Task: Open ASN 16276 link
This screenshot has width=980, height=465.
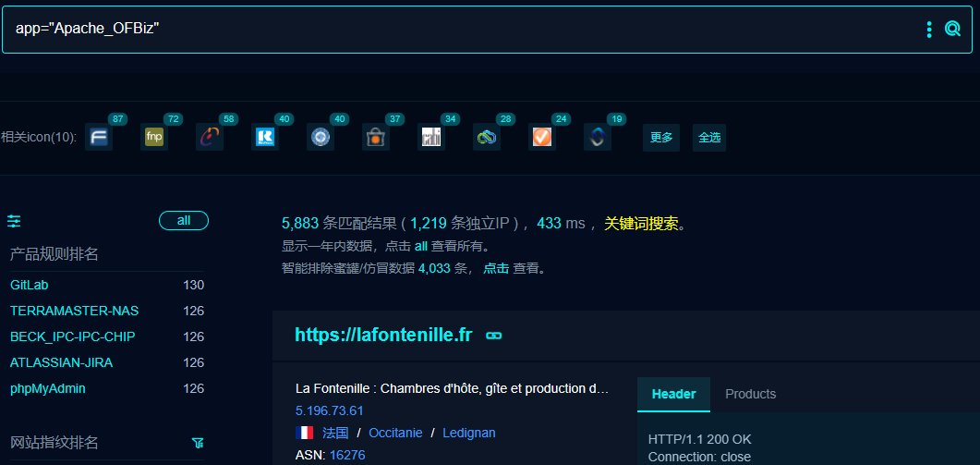Action: (x=347, y=455)
